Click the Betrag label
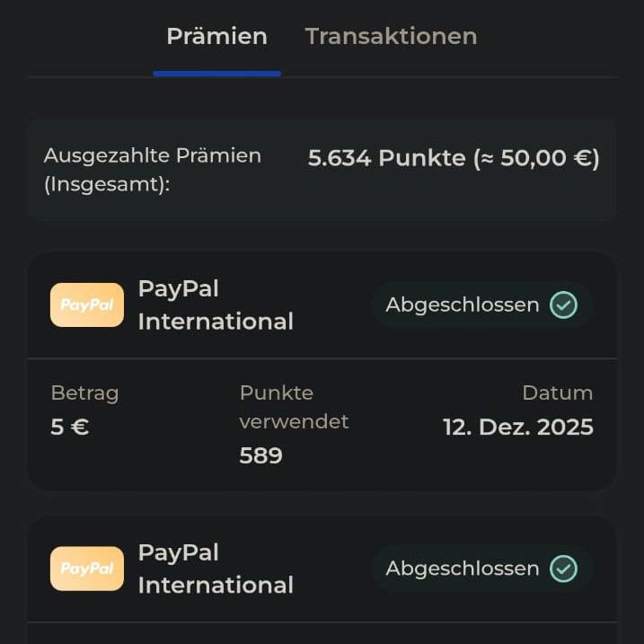 tap(84, 393)
